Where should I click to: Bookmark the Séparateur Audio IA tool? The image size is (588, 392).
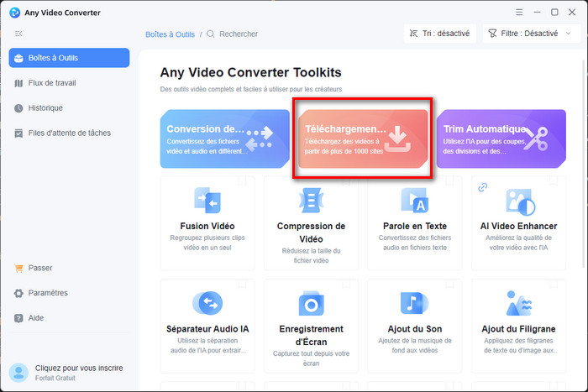pos(242,284)
